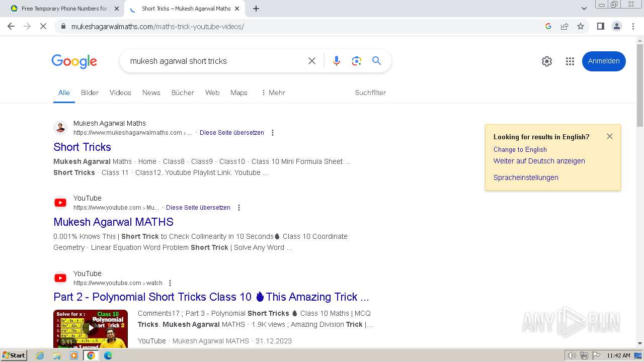The image size is (644, 362).
Task: Go forward in browser history
Action: tap(27, 26)
